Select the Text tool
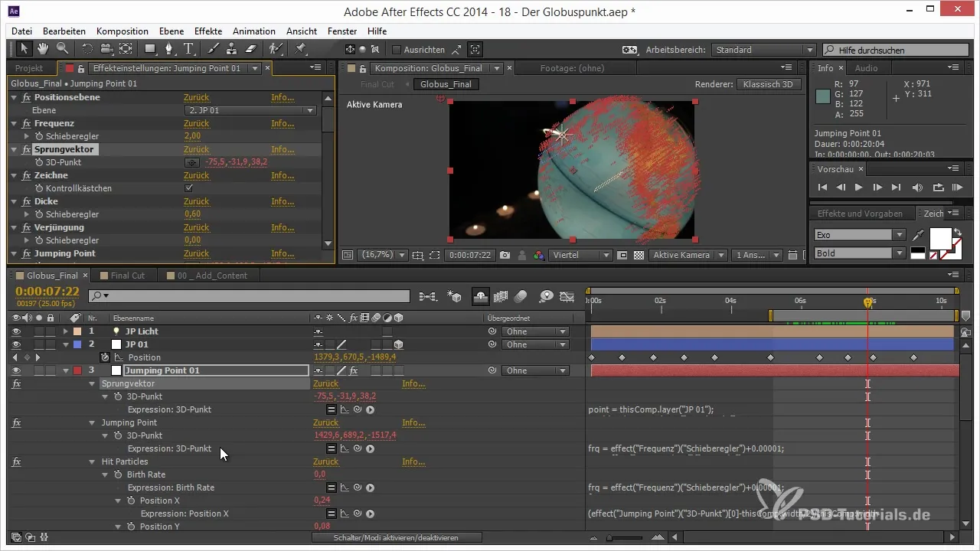980x551 pixels. coord(189,49)
